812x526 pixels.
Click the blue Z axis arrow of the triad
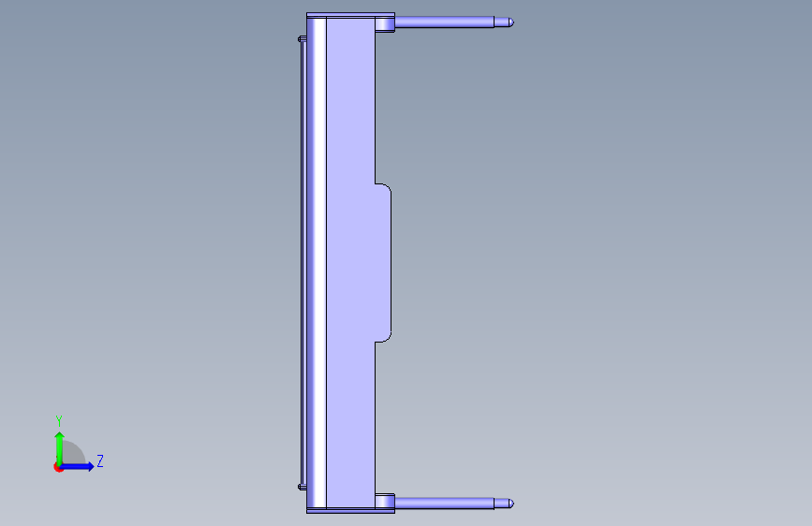[x=77, y=466]
